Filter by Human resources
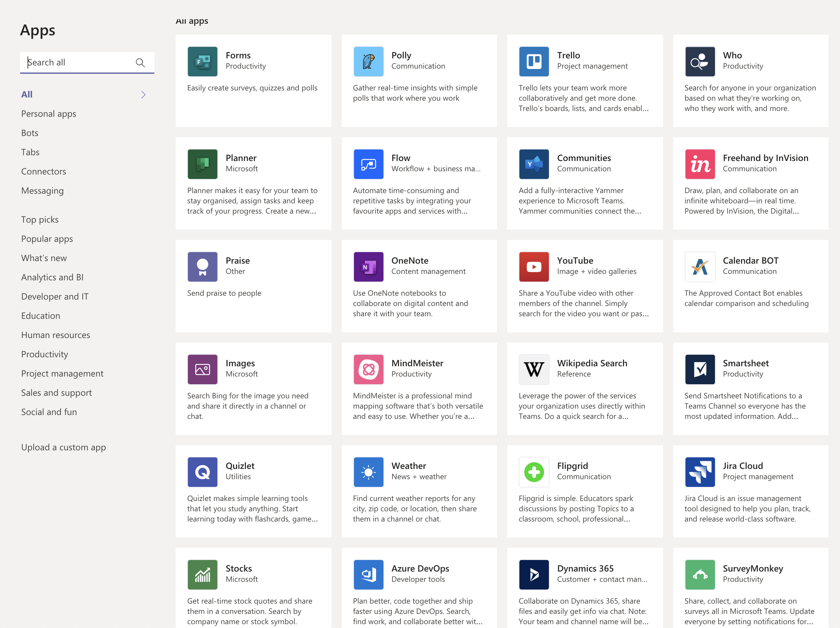 [56, 335]
